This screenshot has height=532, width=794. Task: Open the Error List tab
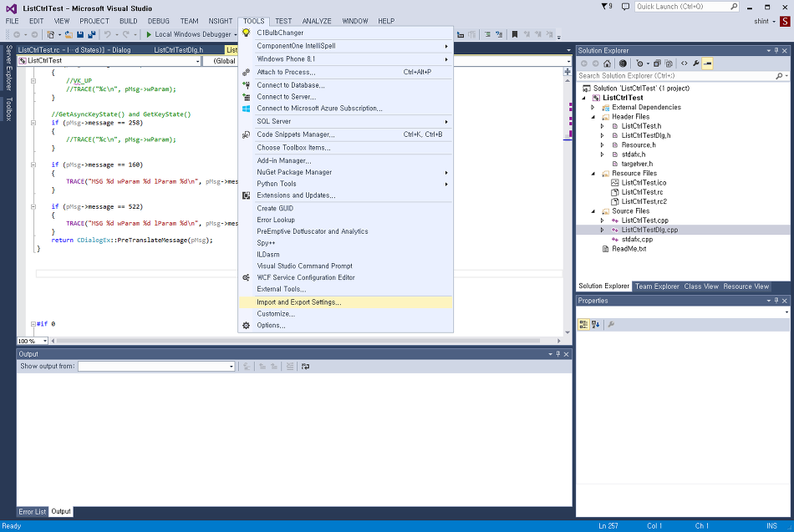click(x=33, y=511)
